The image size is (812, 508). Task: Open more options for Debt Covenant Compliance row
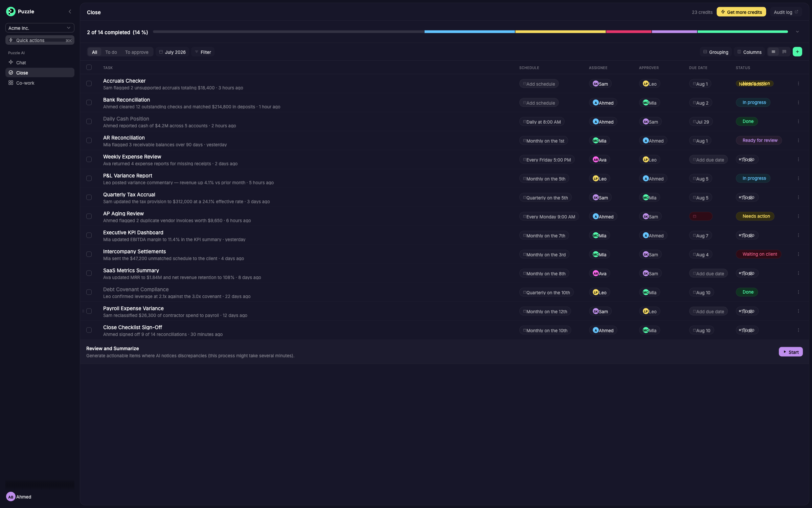click(798, 292)
